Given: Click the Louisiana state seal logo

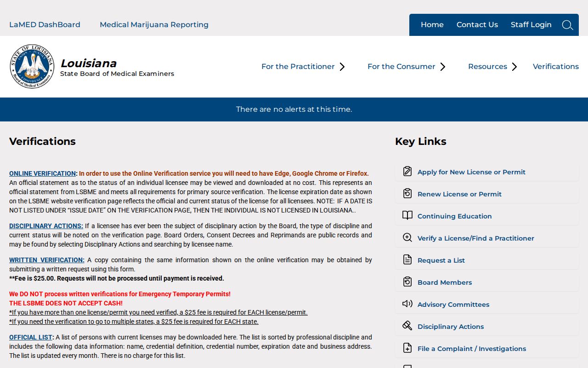Looking at the screenshot, I should point(32,66).
